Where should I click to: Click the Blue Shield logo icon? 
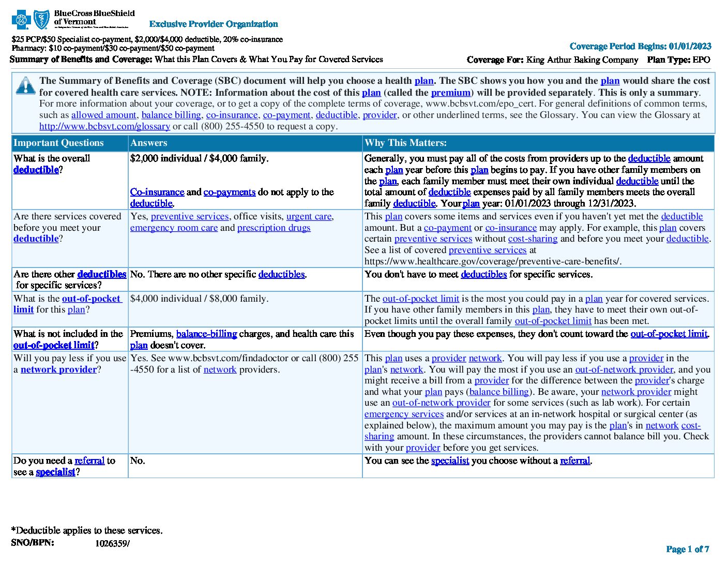pos(42,20)
